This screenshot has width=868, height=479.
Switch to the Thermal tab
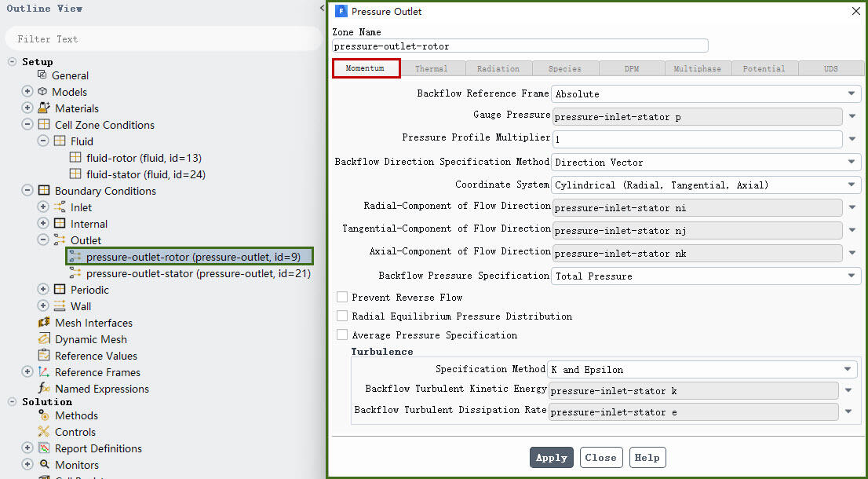coord(432,69)
